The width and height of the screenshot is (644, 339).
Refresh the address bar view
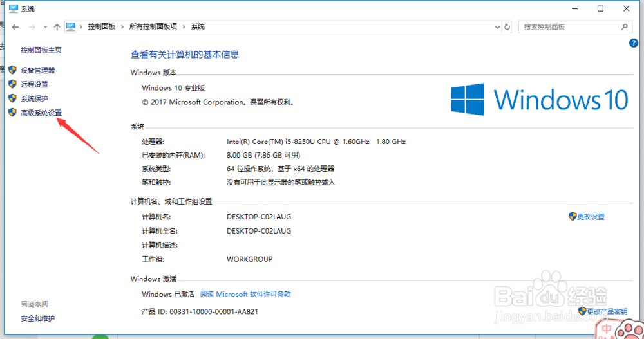click(507, 27)
